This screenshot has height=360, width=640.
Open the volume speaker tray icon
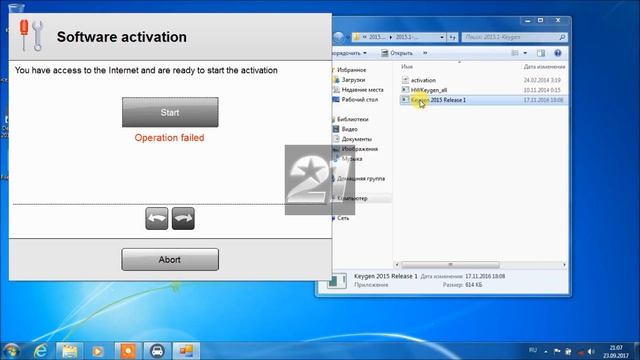tap(591, 351)
